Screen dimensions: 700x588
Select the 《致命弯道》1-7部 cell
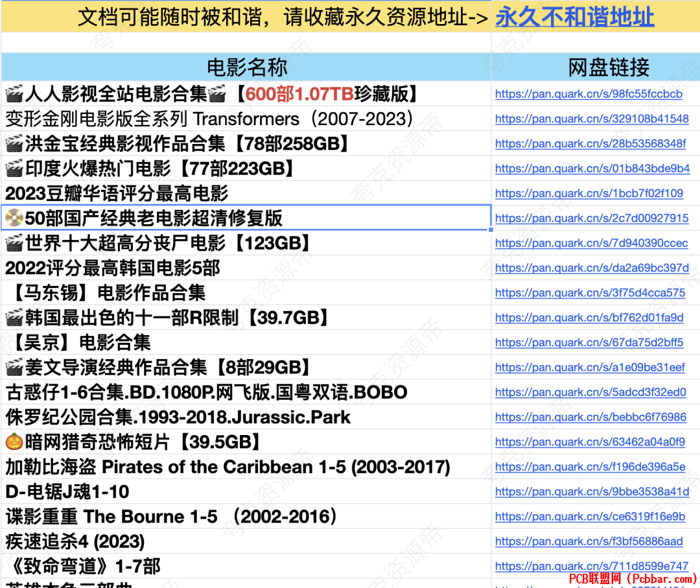tap(246, 566)
